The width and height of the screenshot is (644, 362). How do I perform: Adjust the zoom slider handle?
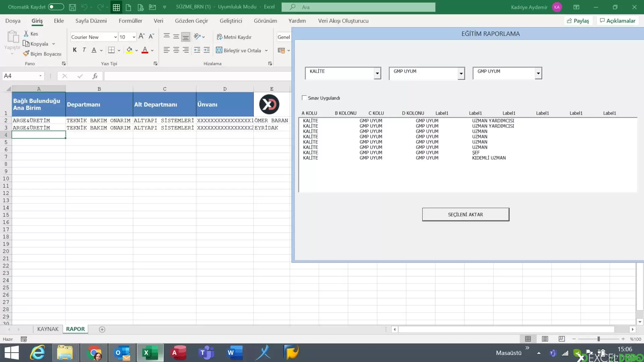tap(598, 339)
